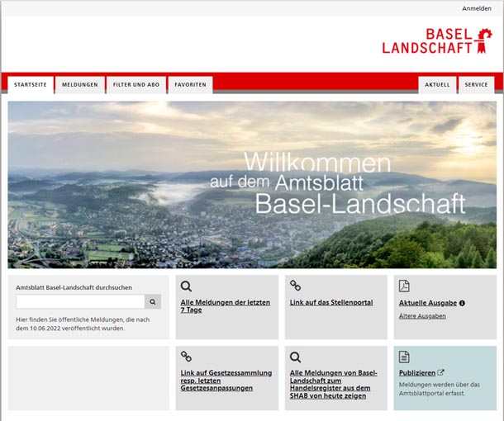Click the PDF icon above 'Aktuelle Ausgabe'
This screenshot has width=504, height=421.
404,286
